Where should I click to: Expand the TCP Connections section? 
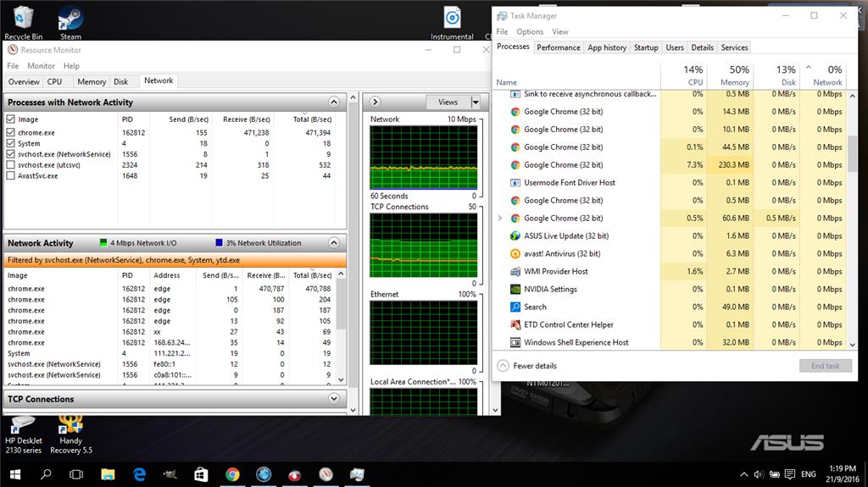pyautogui.click(x=334, y=399)
